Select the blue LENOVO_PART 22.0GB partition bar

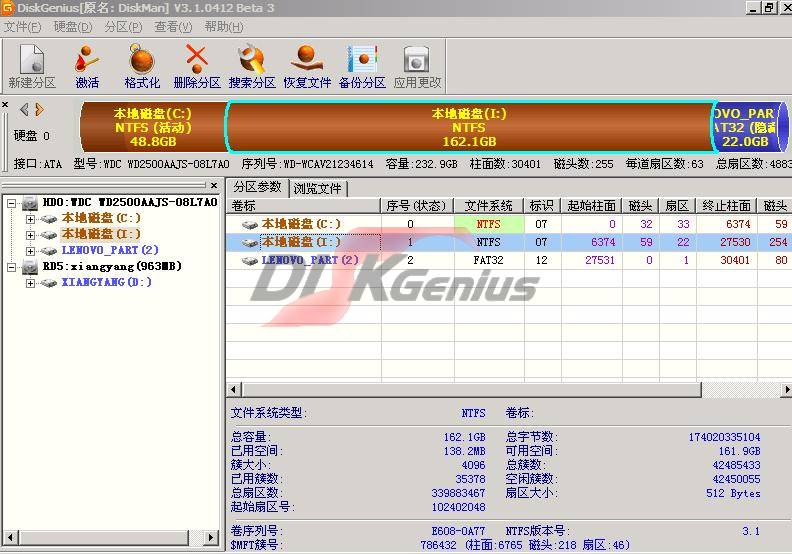click(750, 127)
